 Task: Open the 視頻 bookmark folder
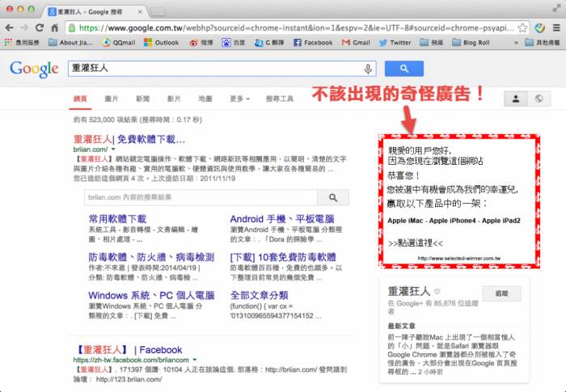[x=432, y=43]
